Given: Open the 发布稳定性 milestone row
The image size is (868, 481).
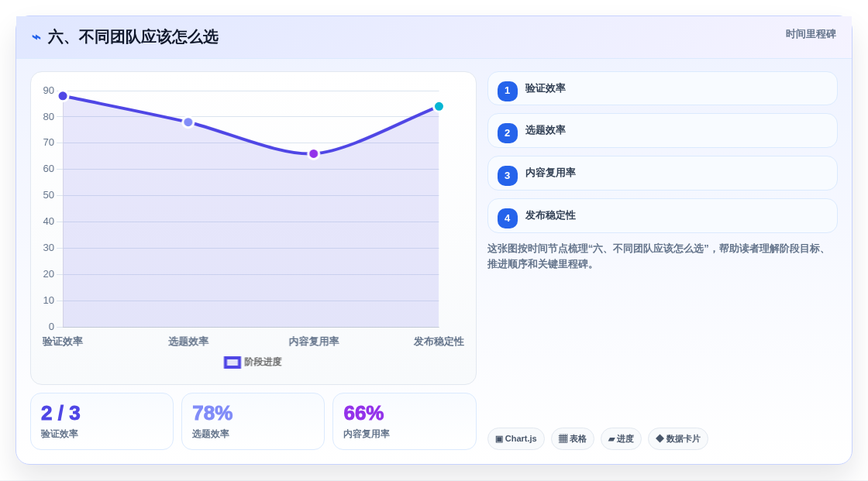Looking at the screenshot, I should (x=662, y=216).
